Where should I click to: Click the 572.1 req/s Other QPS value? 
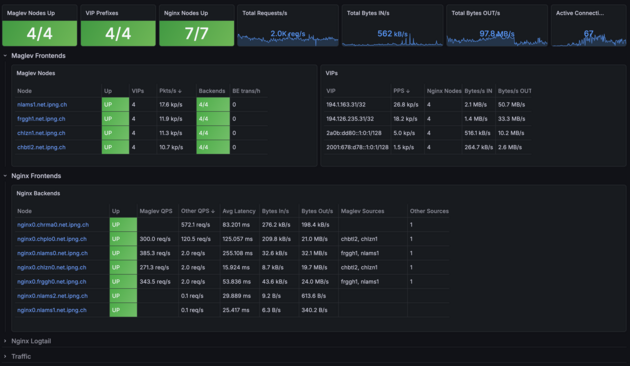[195, 225]
